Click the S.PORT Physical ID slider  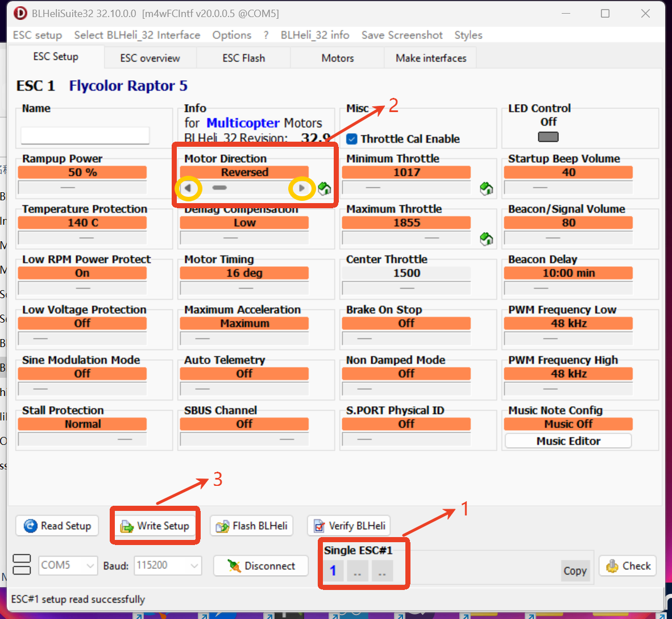tap(406, 439)
